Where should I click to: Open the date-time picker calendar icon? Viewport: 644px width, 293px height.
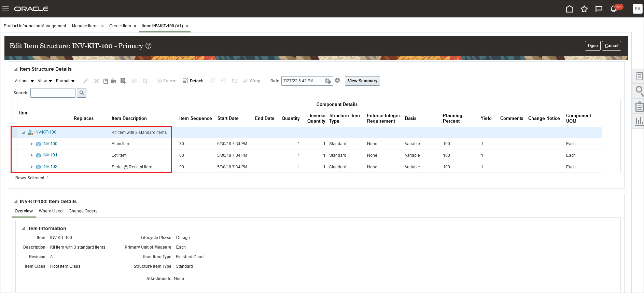[x=328, y=81]
